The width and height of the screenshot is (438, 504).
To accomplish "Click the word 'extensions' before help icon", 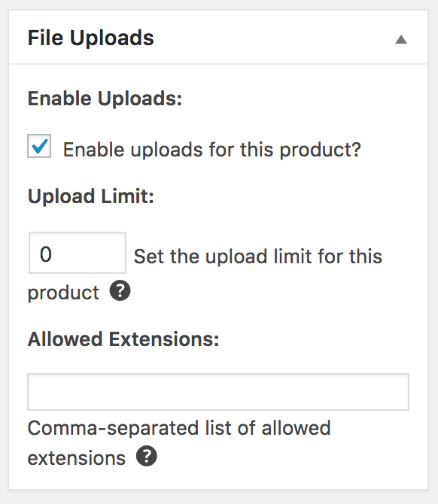I will coord(77,458).
